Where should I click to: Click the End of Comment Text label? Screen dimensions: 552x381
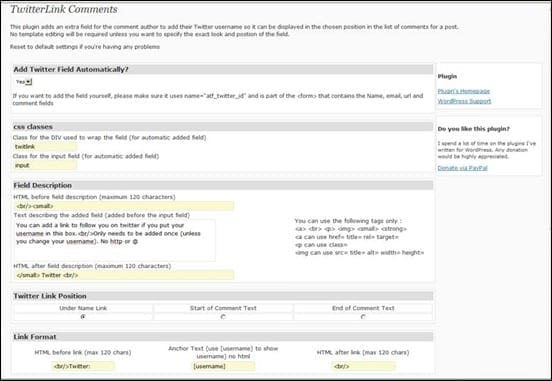(x=363, y=308)
